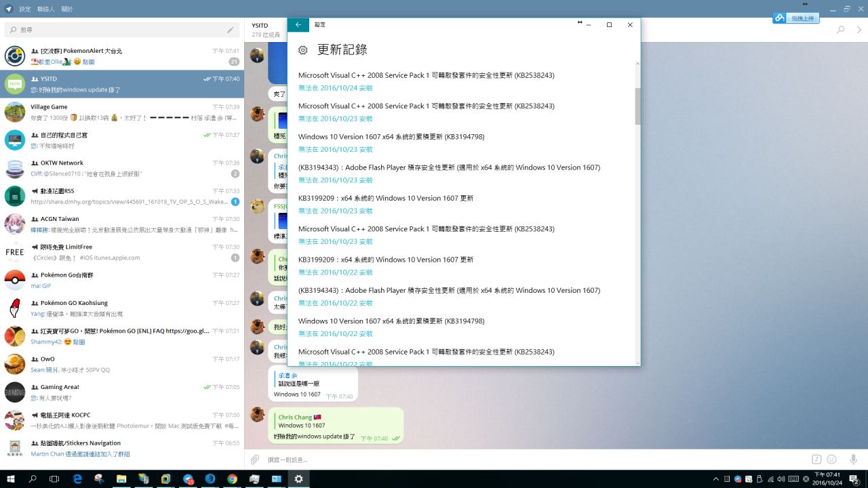Open Google Chrome from taskbar
Image resolution: width=868 pixels, height=488 pixels.
tap(232, 479)
